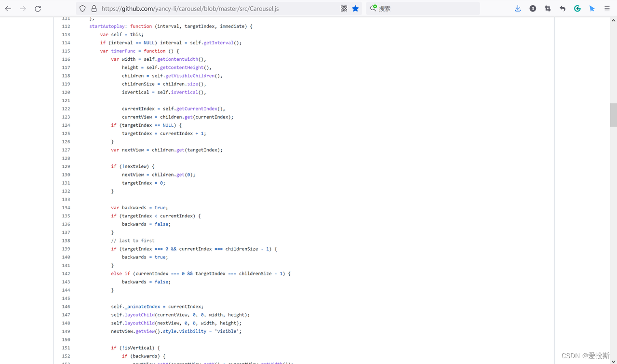The height and width of the screenshot is (364, 617).
Task: Click the 'var self = this;' statement
Action: tap(122, 35)
